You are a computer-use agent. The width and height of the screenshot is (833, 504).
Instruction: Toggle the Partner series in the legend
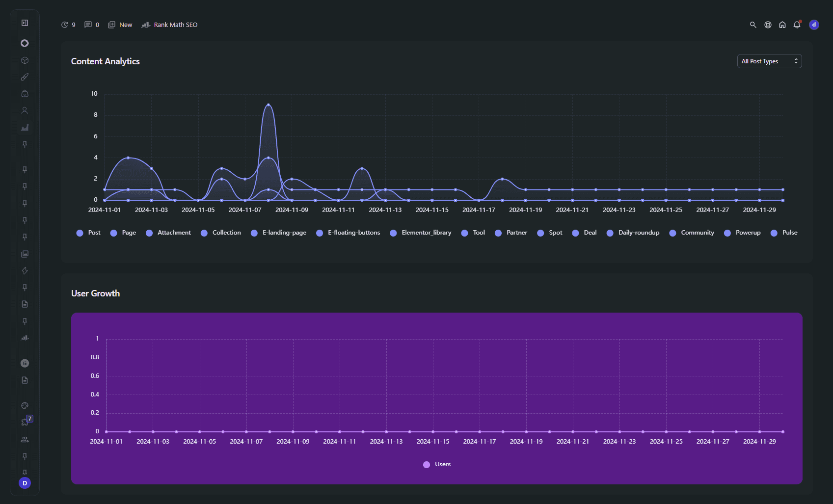click(511, 233)
